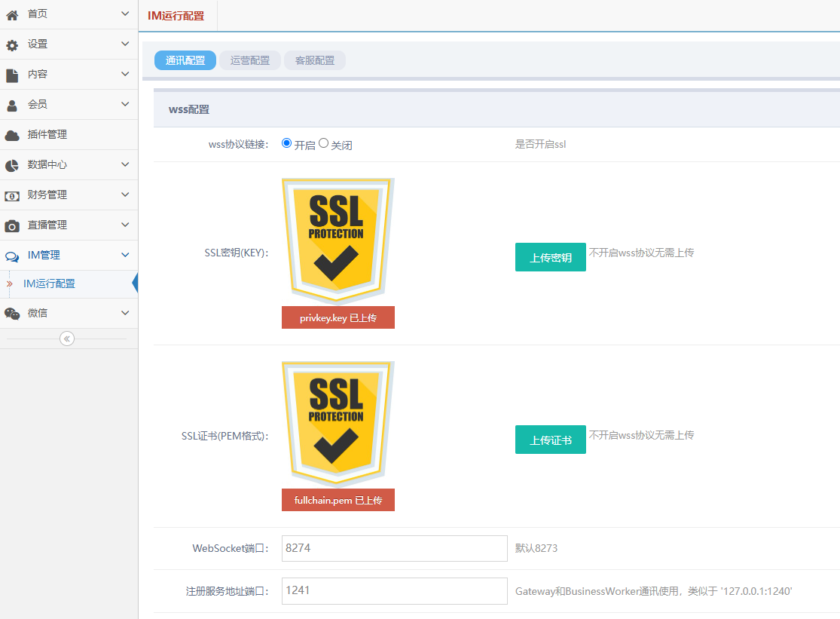Click the 上传密钥 button
Viewport: 840px width, 619px height.
[550, 257]
